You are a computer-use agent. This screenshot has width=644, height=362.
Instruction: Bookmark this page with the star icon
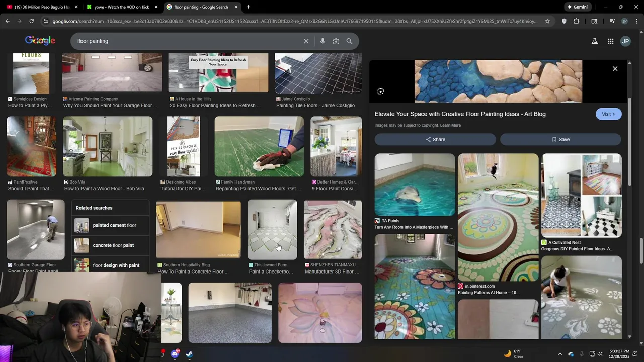pyautogui.click(x=547, y=21)
